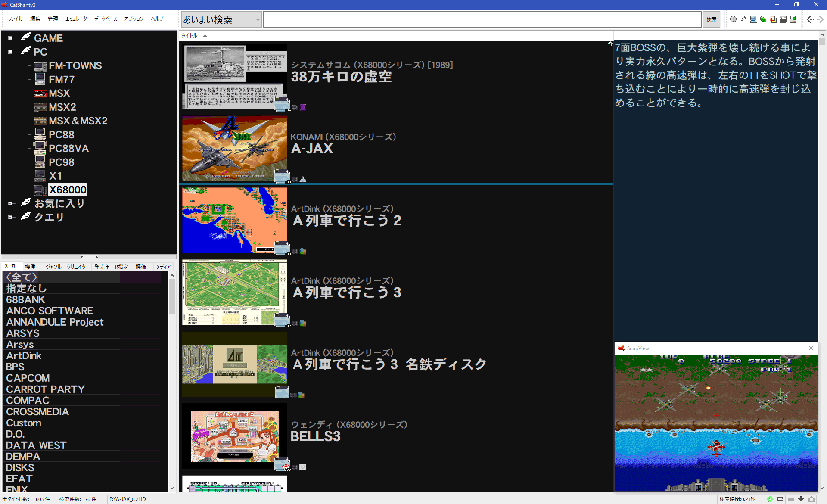Click the folder with green plus icon
Screen dimensions: 827x504
793,19
